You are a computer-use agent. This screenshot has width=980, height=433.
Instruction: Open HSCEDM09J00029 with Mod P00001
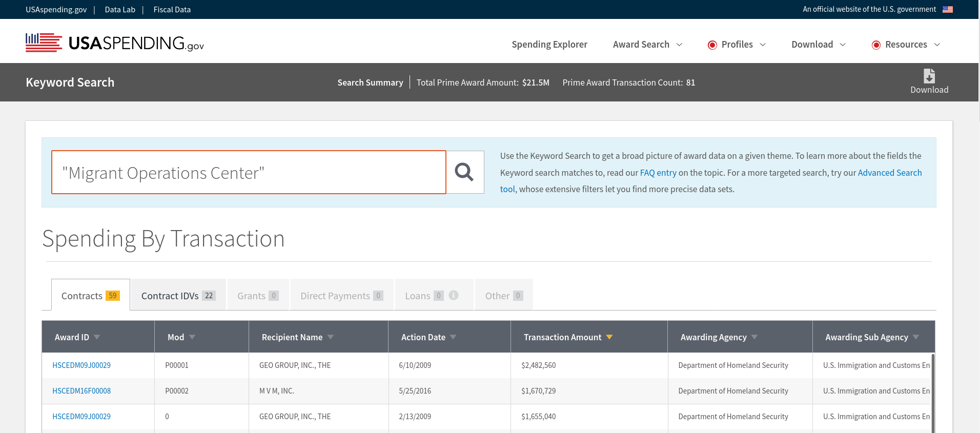pos(81,365)
